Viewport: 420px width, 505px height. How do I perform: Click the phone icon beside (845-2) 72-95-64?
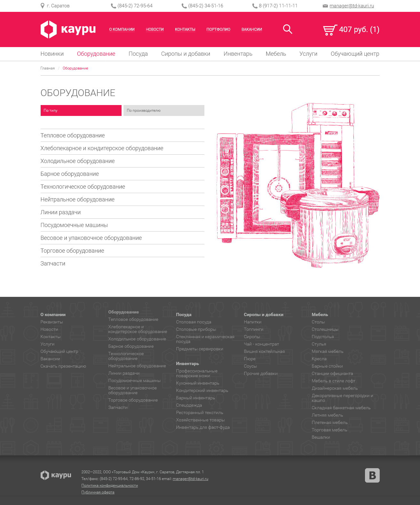tap(113, 6)
